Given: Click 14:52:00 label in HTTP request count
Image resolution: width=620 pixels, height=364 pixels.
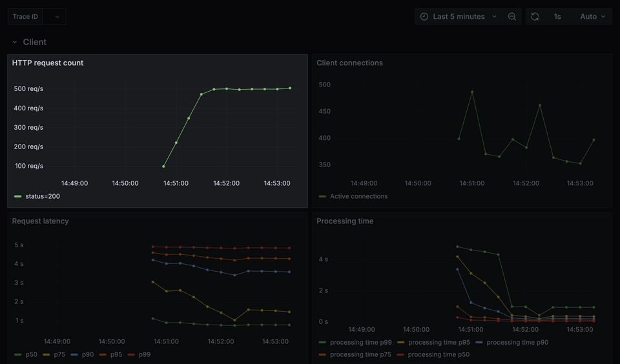Looking at the screenshot, I should (x=226, y=183).
